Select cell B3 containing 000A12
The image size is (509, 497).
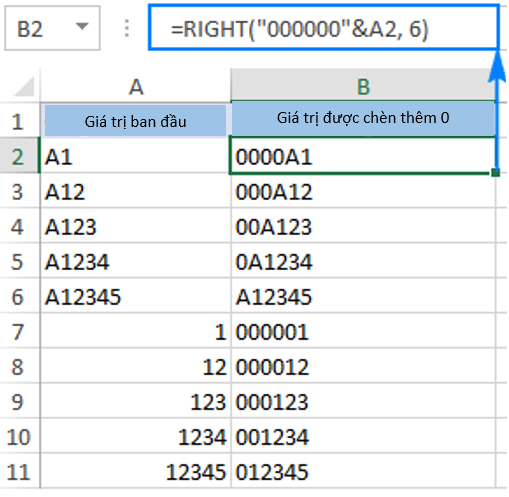click(363, 191)
